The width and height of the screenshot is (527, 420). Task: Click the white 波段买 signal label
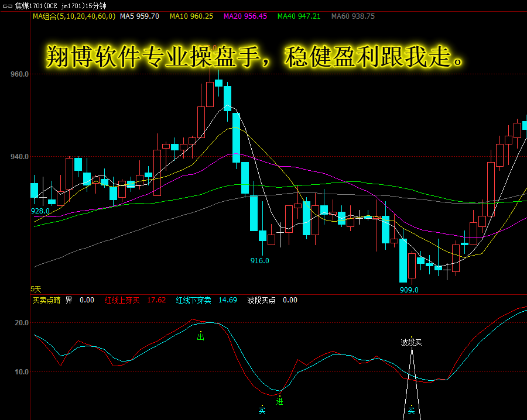click(411, 342)
